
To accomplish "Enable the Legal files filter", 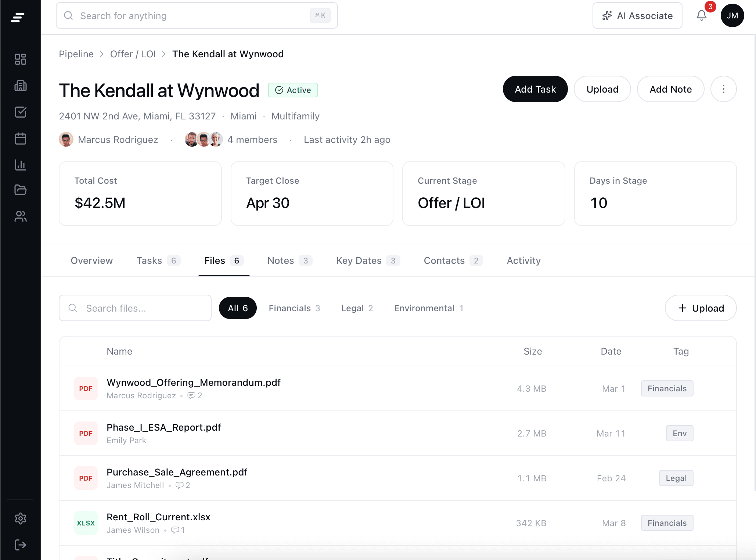I will 356,308.
